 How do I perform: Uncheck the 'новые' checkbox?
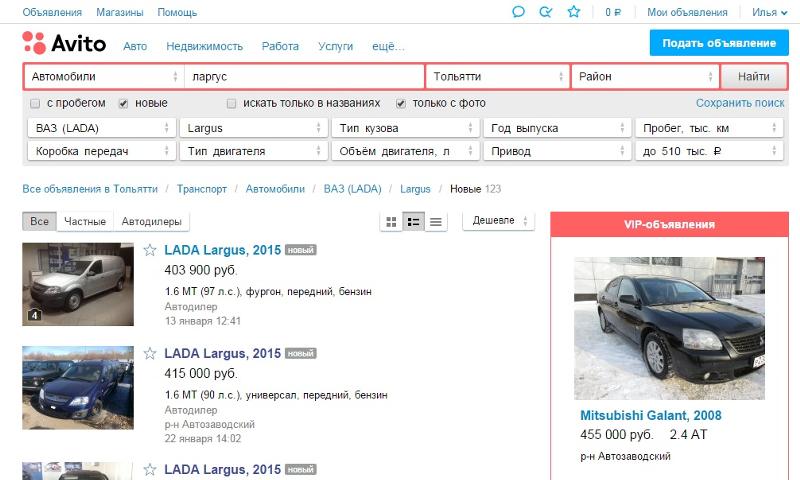pos(123,104)
